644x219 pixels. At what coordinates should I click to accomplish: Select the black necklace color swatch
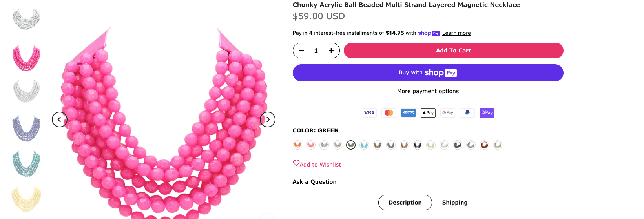418,145
